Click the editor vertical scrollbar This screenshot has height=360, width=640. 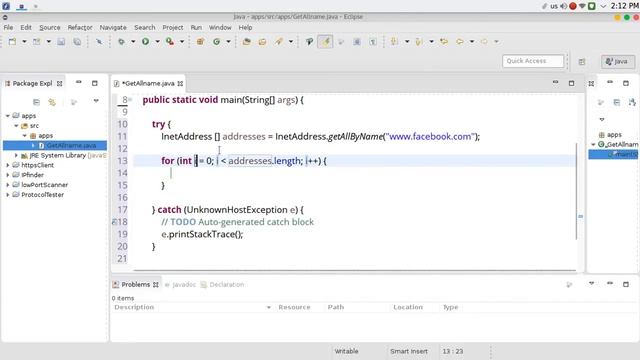[x=576, y=191]
